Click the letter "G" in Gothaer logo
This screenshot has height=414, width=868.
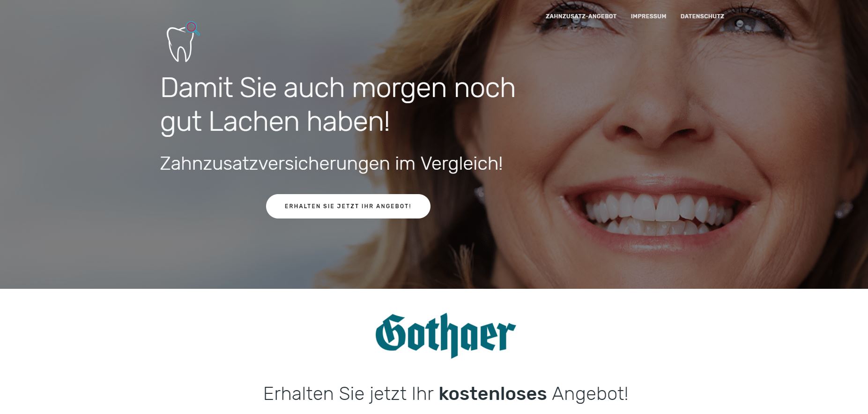tap(391, 332)
